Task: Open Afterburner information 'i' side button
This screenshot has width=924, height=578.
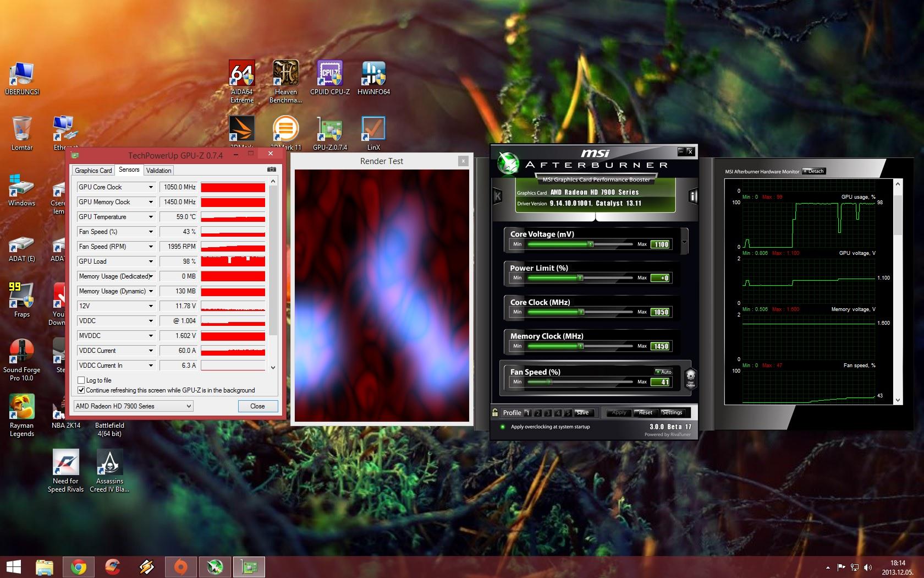Action: pos(693,196)
